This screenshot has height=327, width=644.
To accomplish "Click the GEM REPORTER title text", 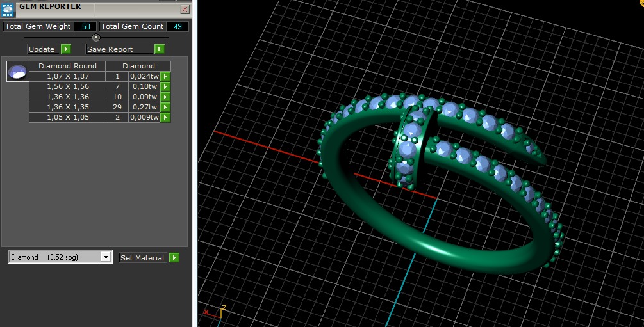I will (50, 6).
